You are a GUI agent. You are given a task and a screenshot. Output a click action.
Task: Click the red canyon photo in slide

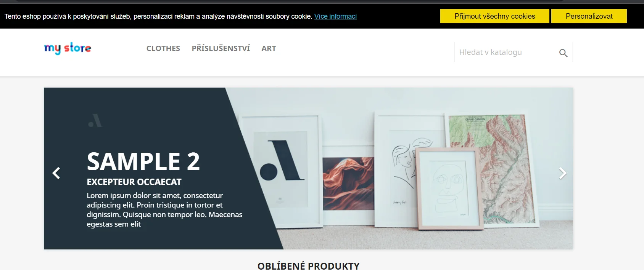(348, 184)
